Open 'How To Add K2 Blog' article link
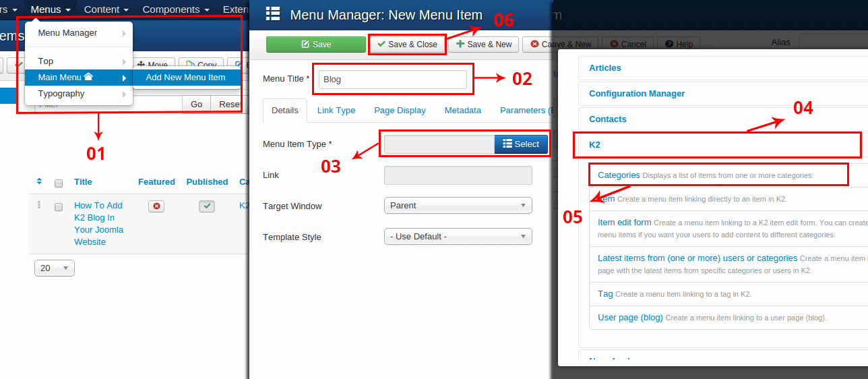Image resolution: width=868 pixels, height=379 pixels. tap(98, 223)
